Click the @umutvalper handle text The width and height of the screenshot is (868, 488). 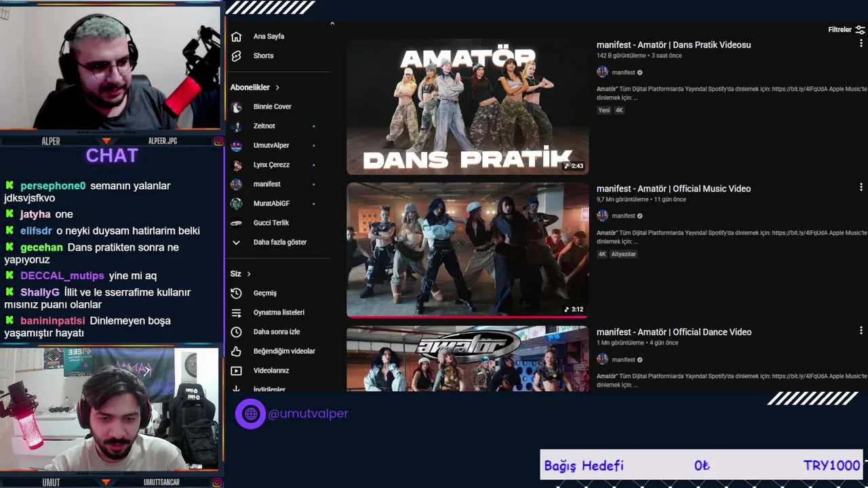point(308,413)
